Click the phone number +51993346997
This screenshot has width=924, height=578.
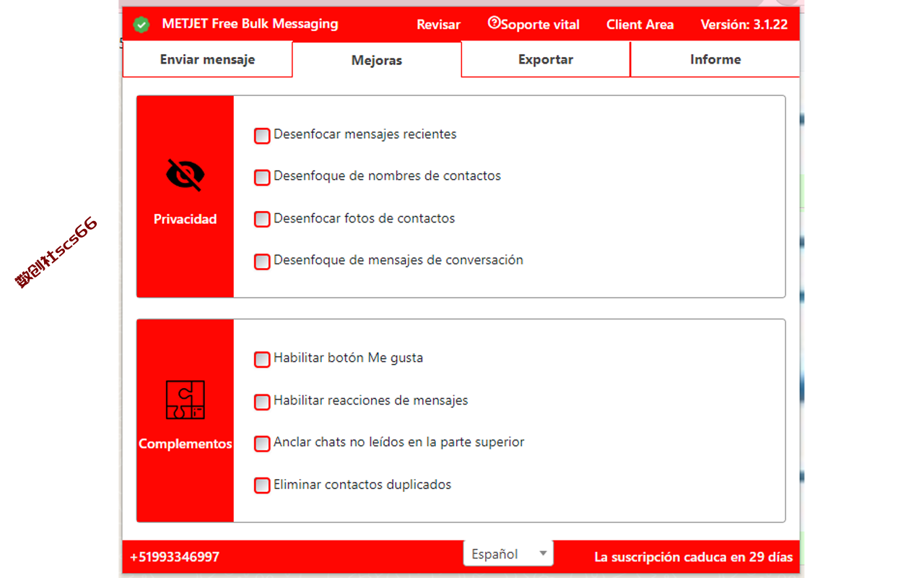(175, 557)
